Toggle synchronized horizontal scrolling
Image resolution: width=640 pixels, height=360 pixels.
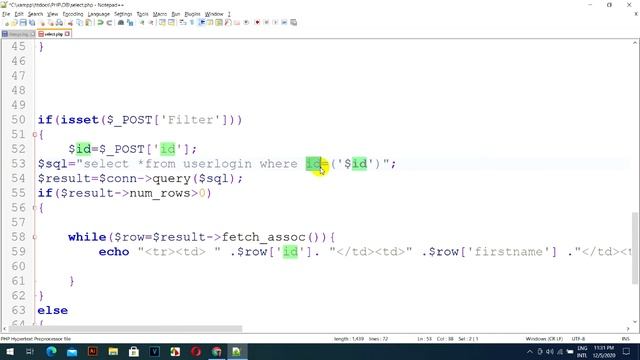coord(171,22)
